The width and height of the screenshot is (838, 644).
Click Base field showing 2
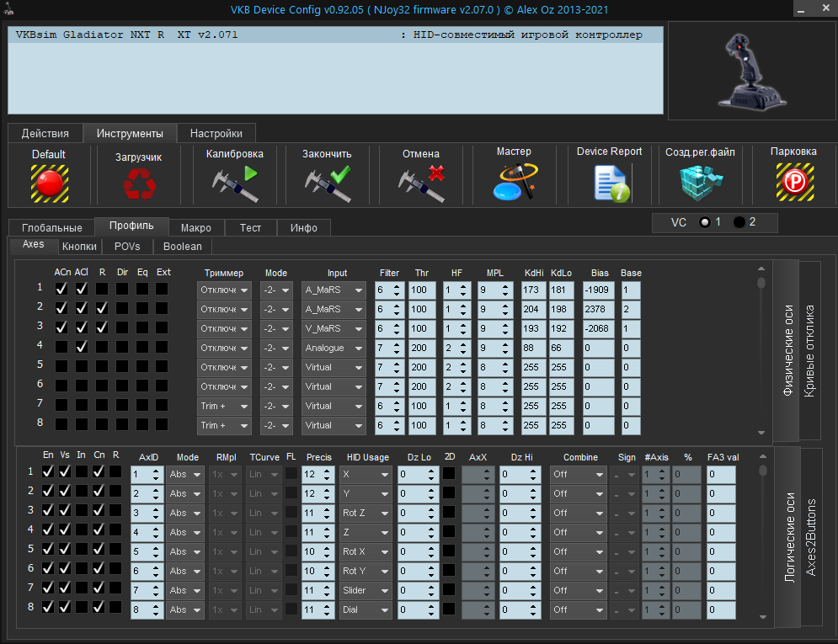click(631, 309)
